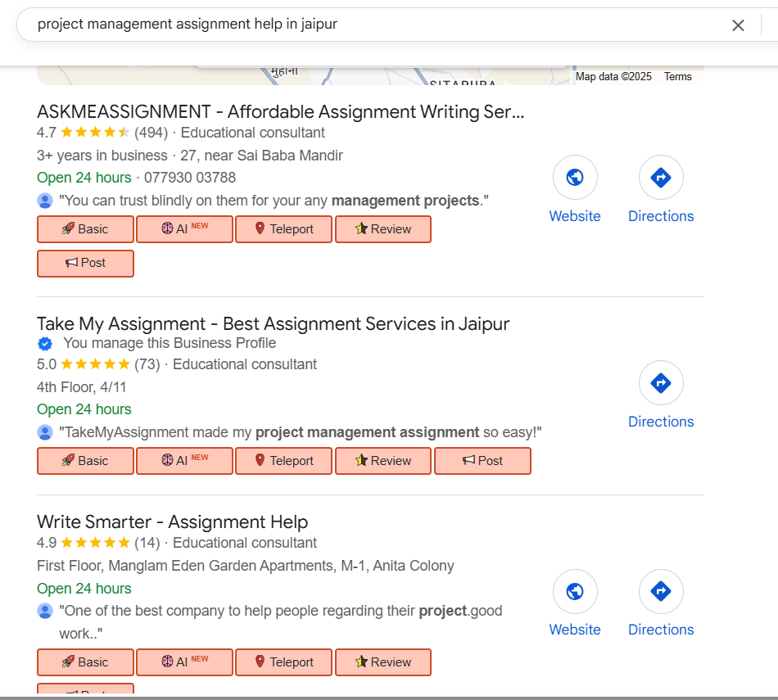
Task: Click Review button under Write Smarter
Action: point(382,662)
